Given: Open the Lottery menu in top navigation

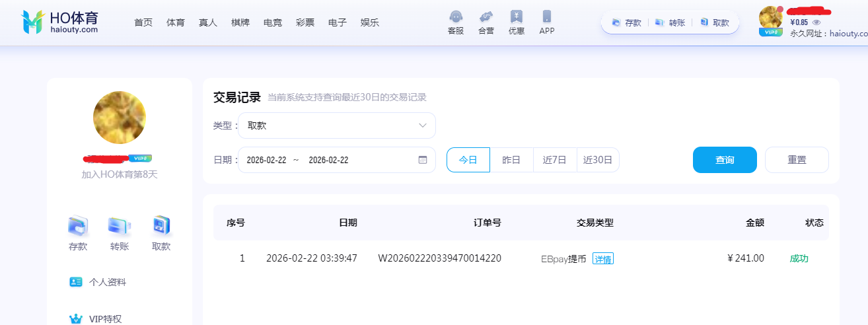Looking at the screenshot, I should point(305,22).
